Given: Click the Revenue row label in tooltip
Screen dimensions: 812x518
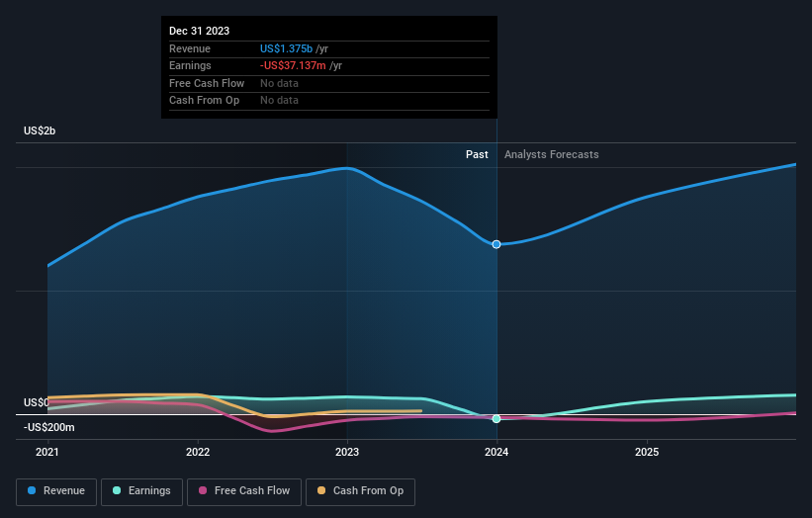Looking at the screenshot, I should [x=190, y=48].
